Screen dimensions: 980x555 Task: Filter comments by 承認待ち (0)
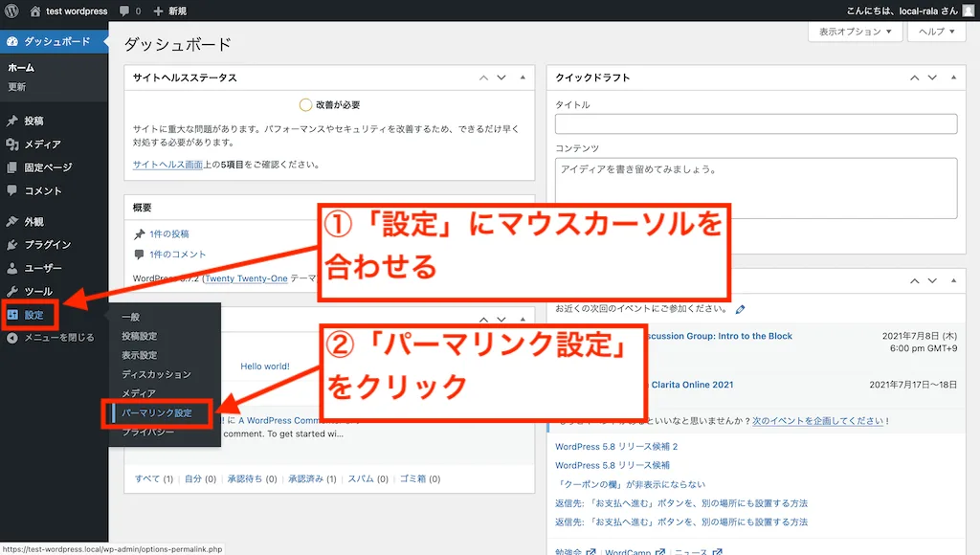click(x=252, y=478)
